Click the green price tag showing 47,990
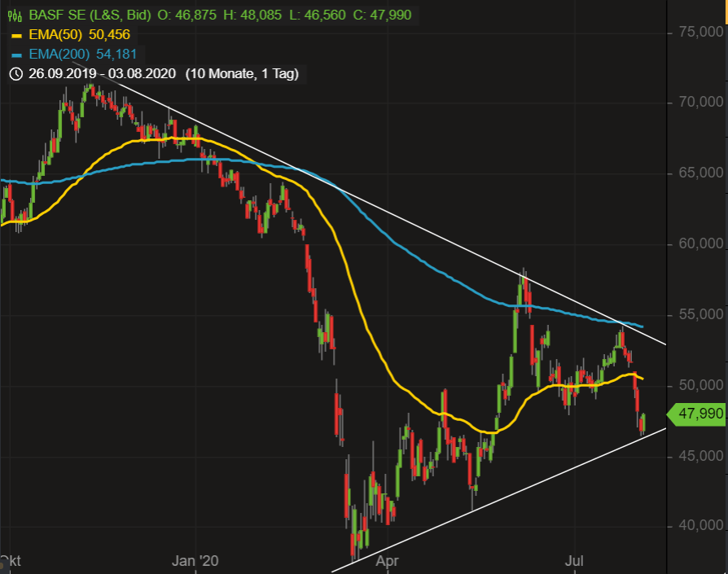 click(x=698, y=414)
